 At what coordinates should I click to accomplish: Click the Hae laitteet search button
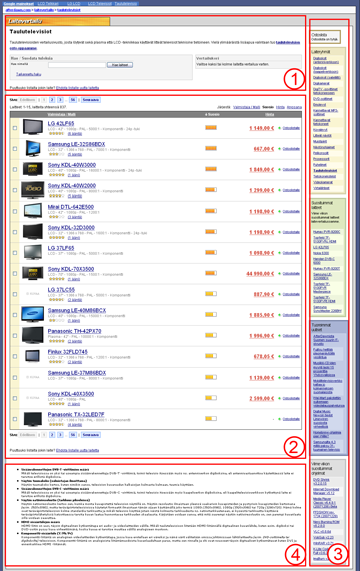pos(120,65)
